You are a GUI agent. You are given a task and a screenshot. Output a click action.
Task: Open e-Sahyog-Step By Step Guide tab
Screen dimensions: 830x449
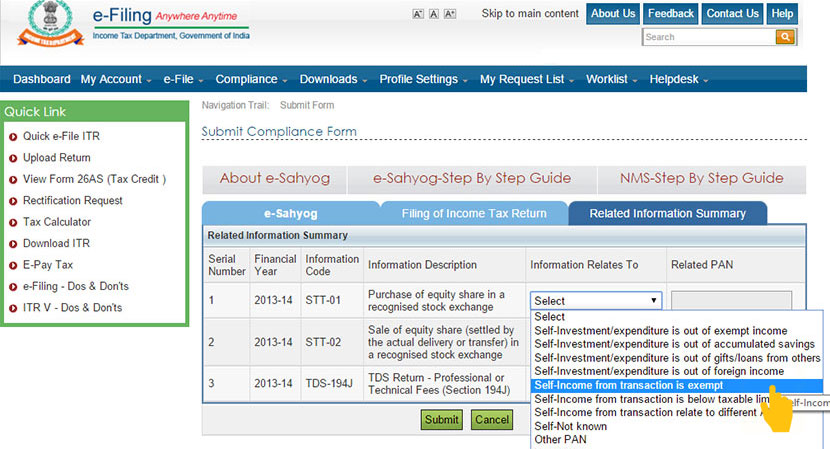point(472,179)
